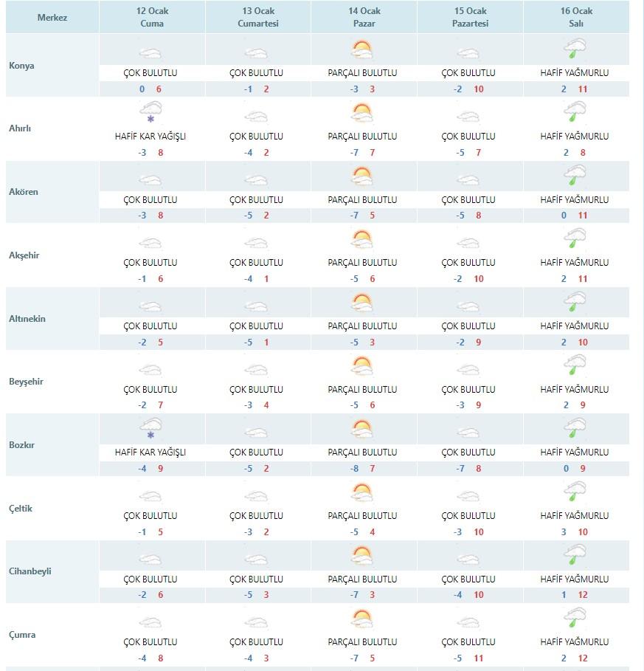This screenshot has width=644, height=671.
Task: Click Bozkır's snow cloud icon on 12 Ocak
Action: click(x=150, y=429)
